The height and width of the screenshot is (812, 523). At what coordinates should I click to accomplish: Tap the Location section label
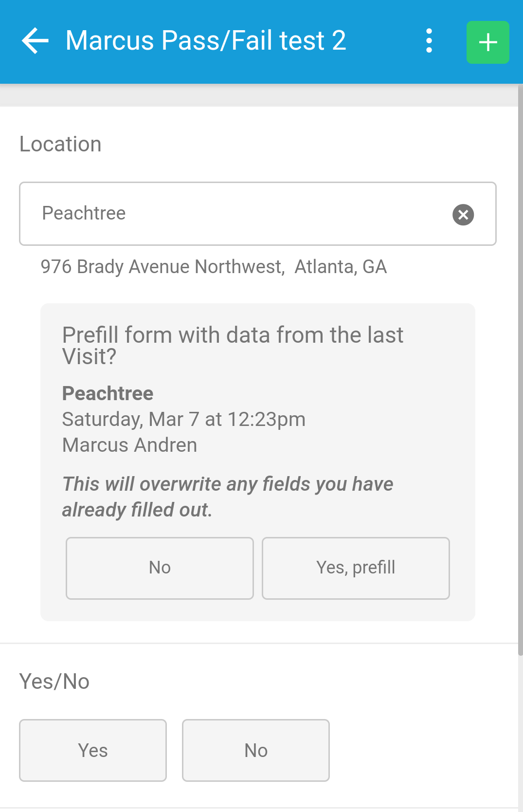tap(60, 144)
